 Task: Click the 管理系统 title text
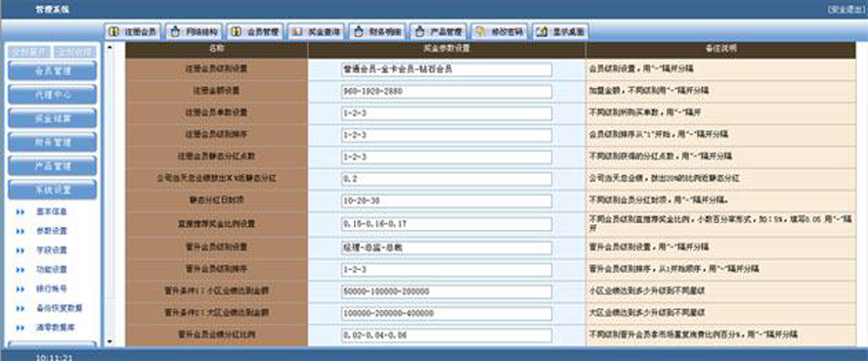pos(52,10)
